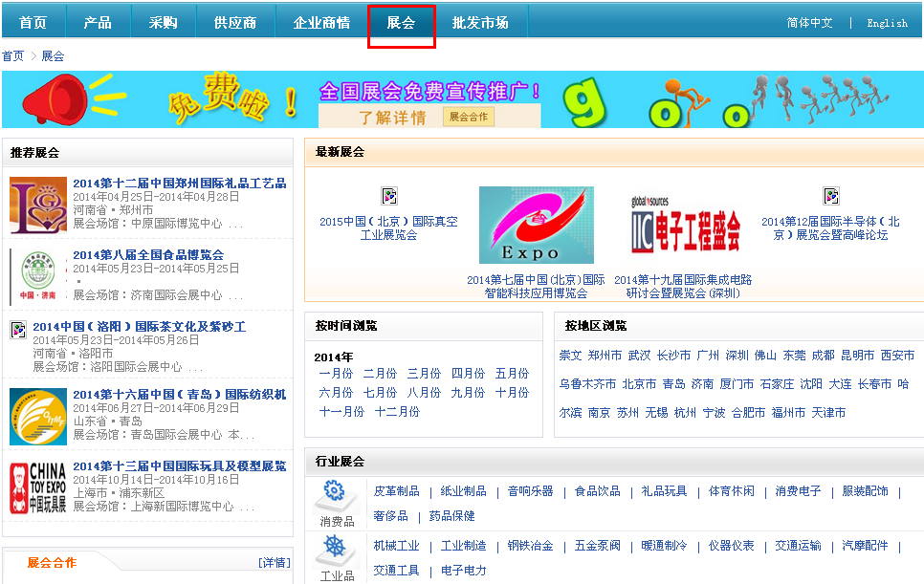Open 详情 in the 展会合作 panel

tap(276, 561)
